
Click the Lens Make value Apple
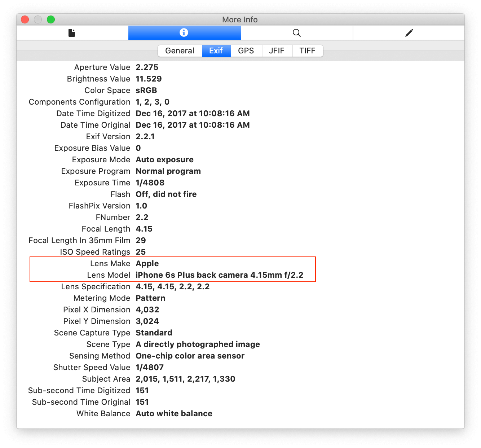pos(147,264)
